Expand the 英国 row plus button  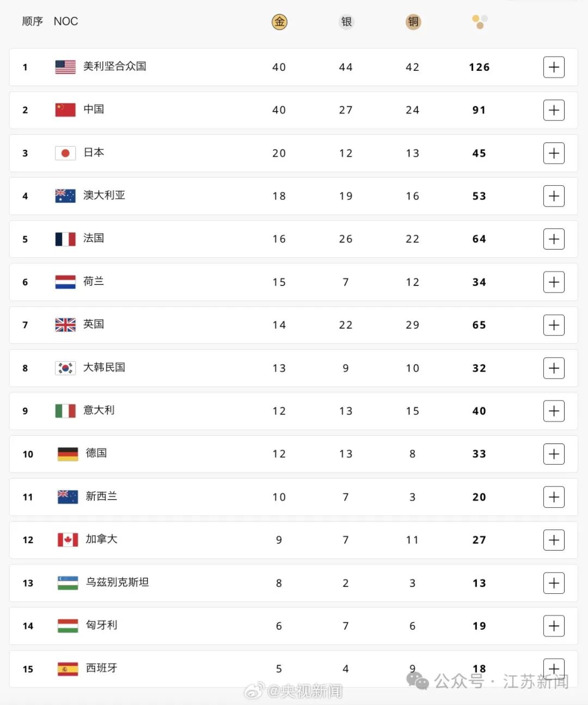click(x=554, y=325)
